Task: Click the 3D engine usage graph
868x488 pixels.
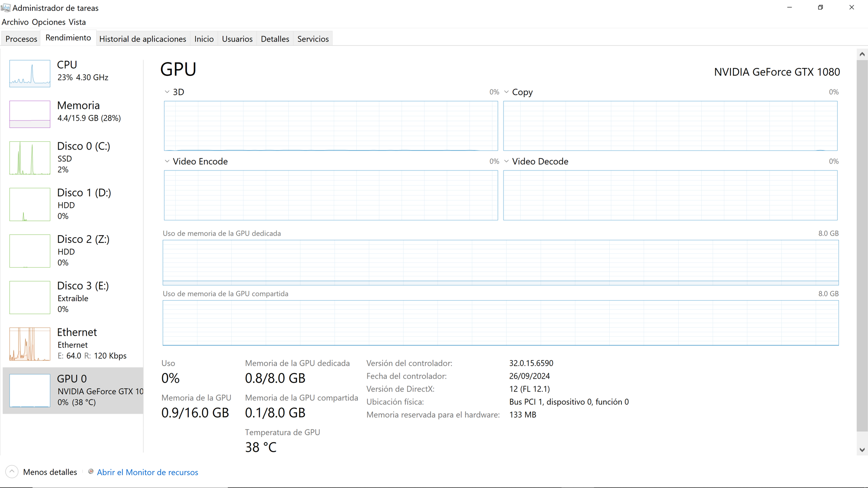Action: pyautogui.click(x=331, y=126)
